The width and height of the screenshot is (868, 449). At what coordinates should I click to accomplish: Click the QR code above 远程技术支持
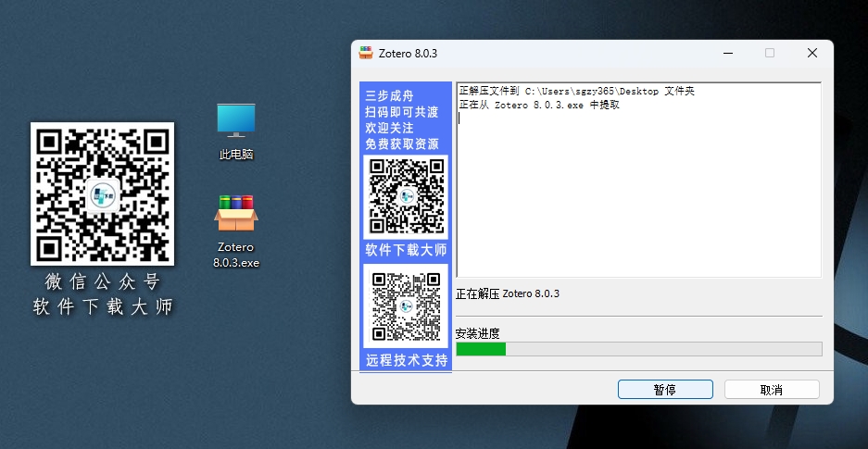[407, 306]
